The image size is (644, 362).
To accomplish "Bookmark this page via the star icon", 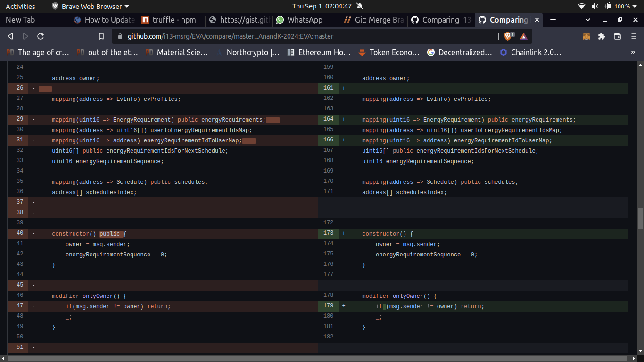I will click(x=101, y=36).
